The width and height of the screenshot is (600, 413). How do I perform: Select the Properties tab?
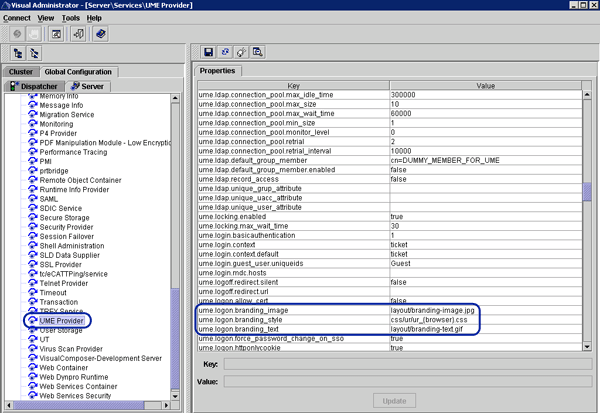click(218, 72)
